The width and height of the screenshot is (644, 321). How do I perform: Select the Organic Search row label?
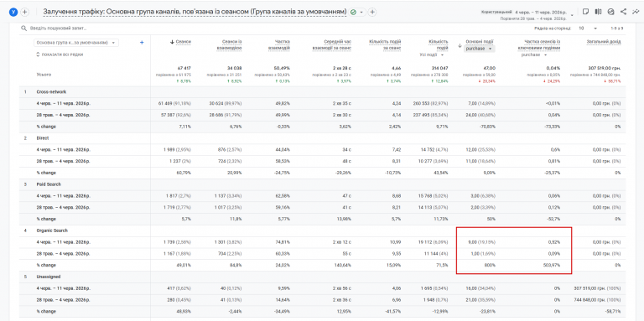pyautogui.click(x=52, y=230)
